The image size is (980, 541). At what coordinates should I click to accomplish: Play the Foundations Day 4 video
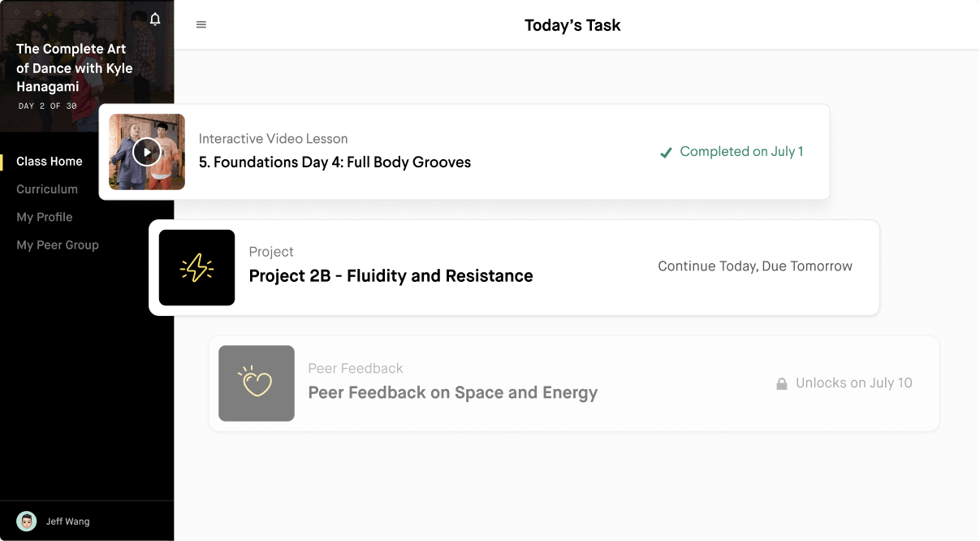pos(146,152)
